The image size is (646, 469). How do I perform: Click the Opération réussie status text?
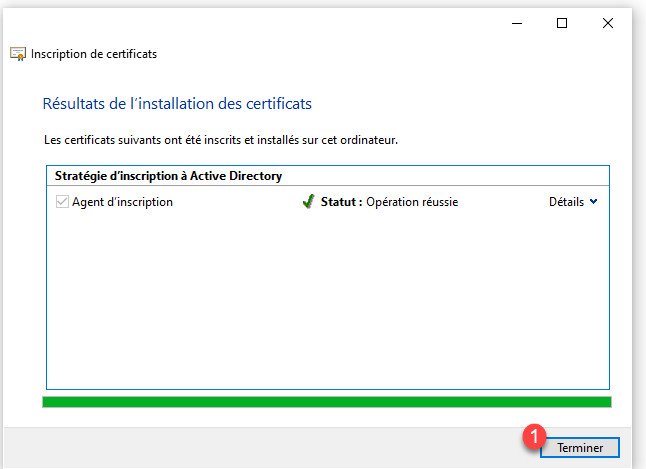(412, 202)
